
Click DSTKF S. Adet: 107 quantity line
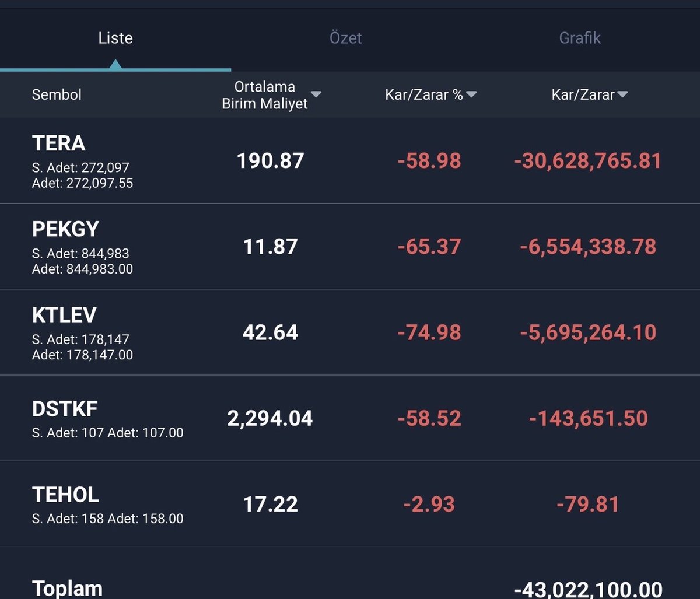[x=107, y=433]
